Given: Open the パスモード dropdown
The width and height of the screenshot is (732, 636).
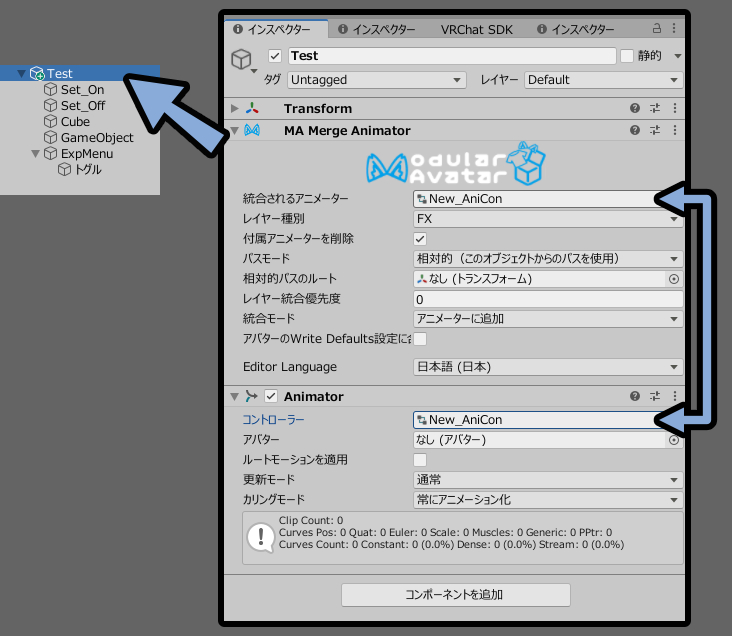Looking at the screenshot, I should tap(548, 259).
